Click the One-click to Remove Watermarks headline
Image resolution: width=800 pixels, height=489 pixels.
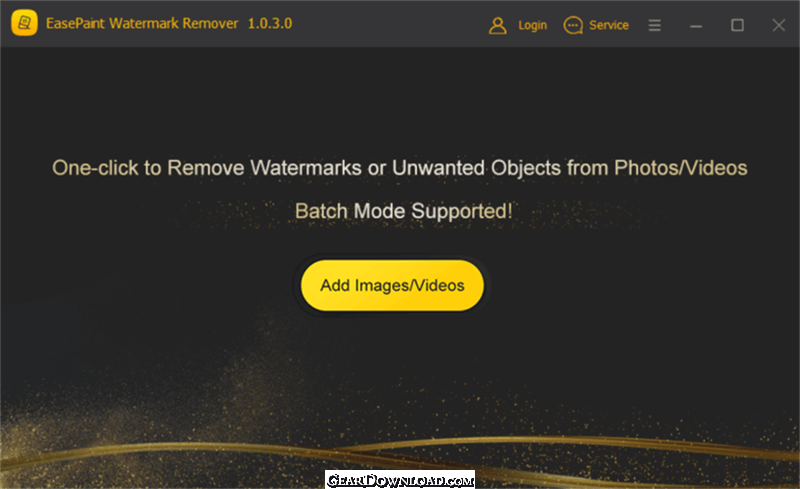coord(399,168)
